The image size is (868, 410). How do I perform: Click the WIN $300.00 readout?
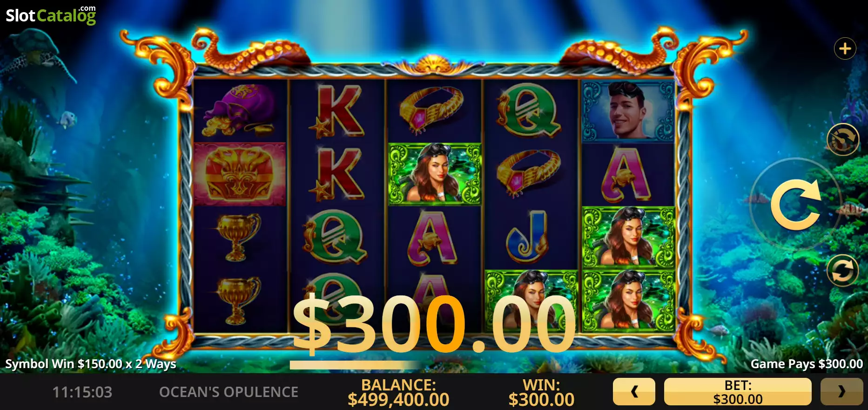(x=541, y=392)
